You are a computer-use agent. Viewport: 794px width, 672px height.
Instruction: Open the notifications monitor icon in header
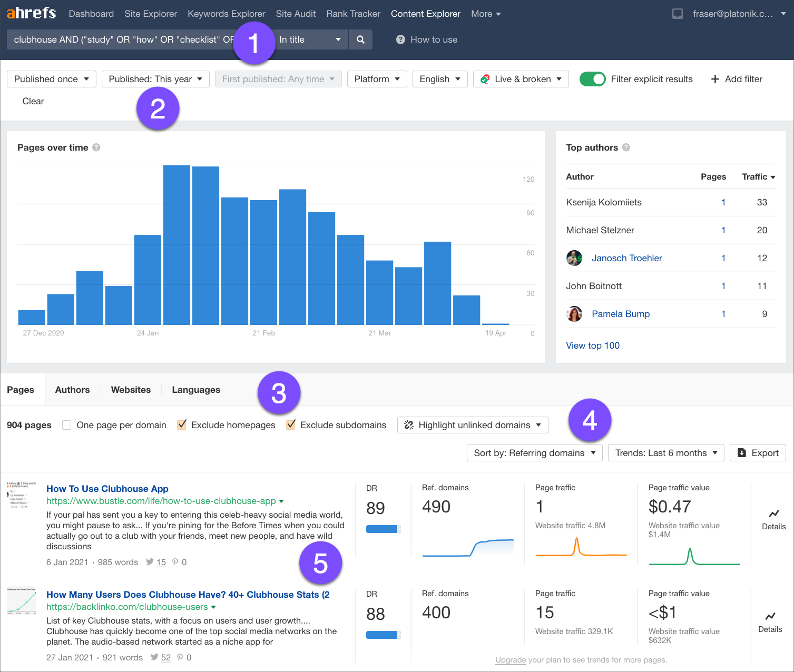[678, 14]
